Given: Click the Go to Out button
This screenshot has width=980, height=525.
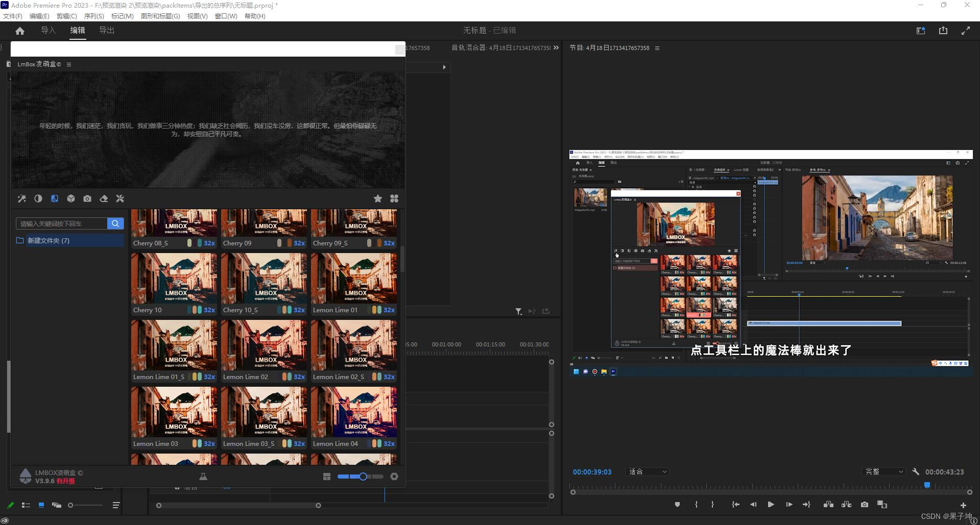Looking at the screenshot, I should pos(806,505).
